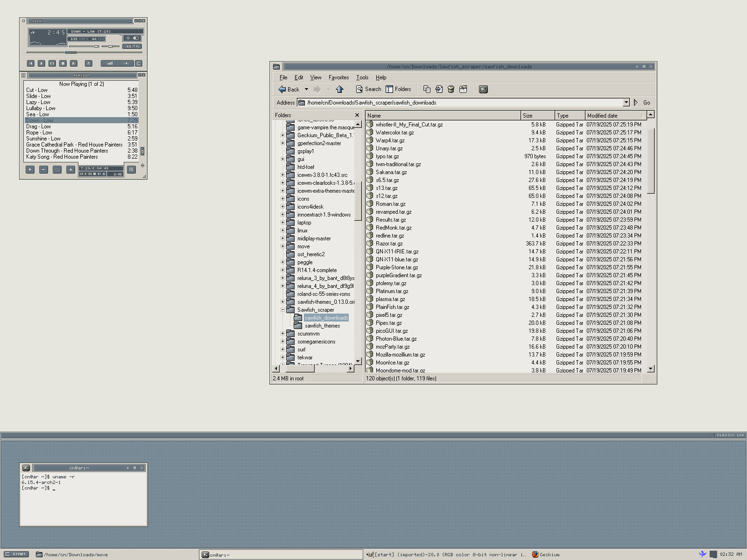Skip to next track in music player
The height and width of the screenshot is (560, 747).
click(74, 63)
